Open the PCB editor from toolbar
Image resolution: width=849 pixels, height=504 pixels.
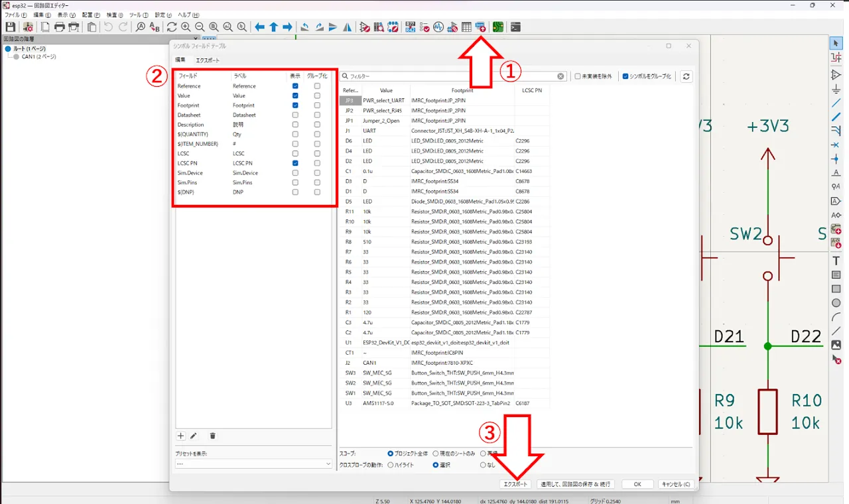[x=497, y=27]
